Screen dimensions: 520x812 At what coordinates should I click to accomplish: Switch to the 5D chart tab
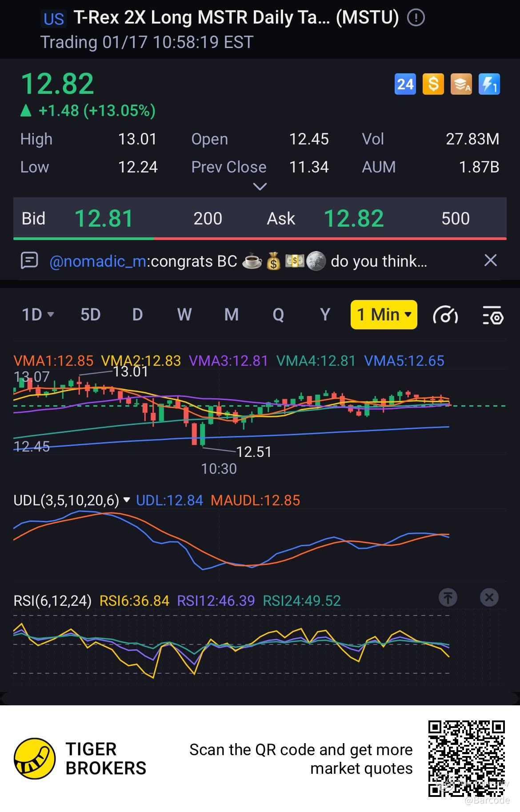coord(91,315)
